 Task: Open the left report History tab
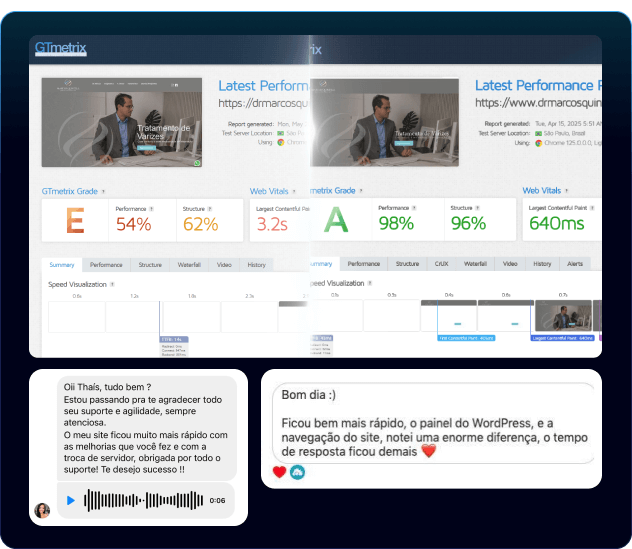pos(256,265)
